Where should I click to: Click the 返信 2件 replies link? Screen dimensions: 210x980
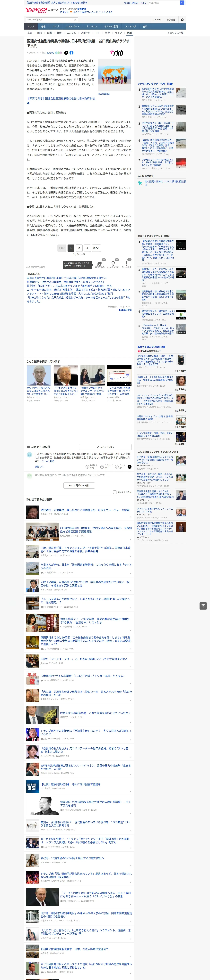[x=39, y=466]
